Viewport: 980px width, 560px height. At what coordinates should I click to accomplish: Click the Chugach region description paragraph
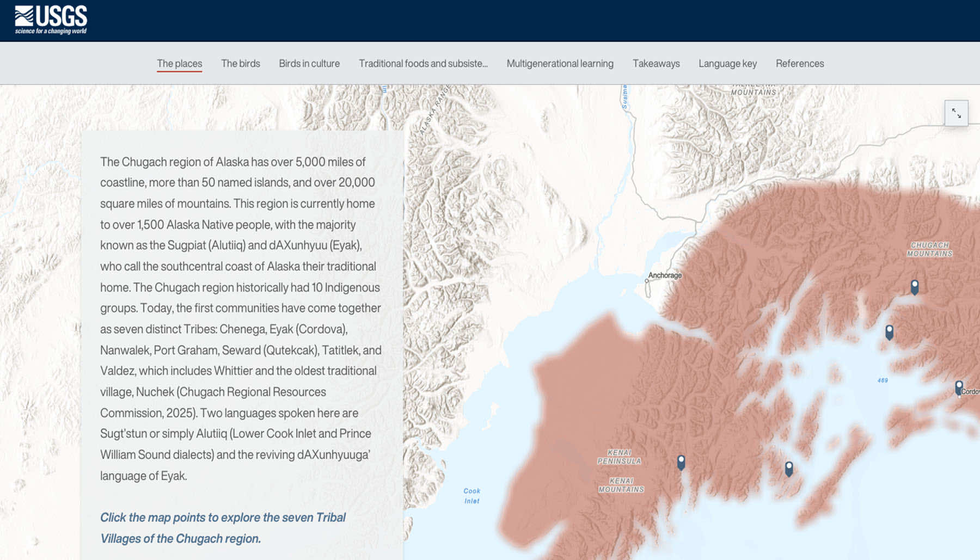tap(241, 318)
